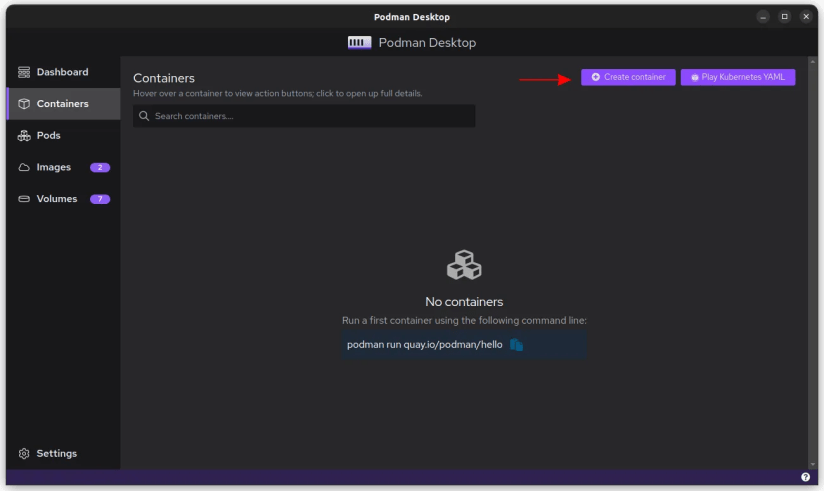
Task: Click the Volumes disk icon
Action: (x=24, y=199)
